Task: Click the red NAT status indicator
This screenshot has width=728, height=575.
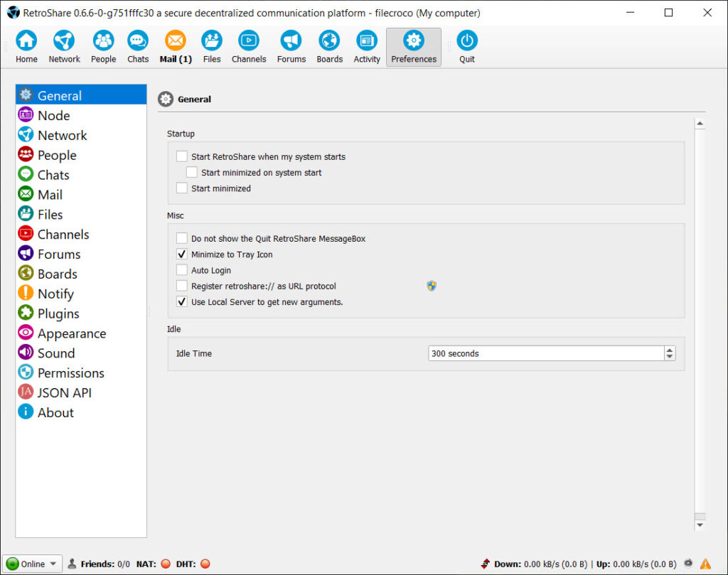Action: click(x=165, y=564)
